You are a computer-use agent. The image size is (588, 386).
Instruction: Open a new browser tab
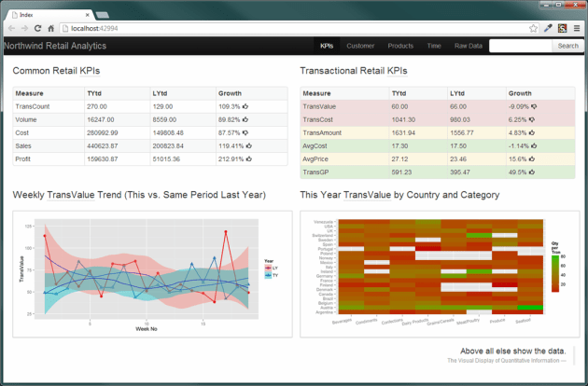pyautogui.click(x=103, y=15)
